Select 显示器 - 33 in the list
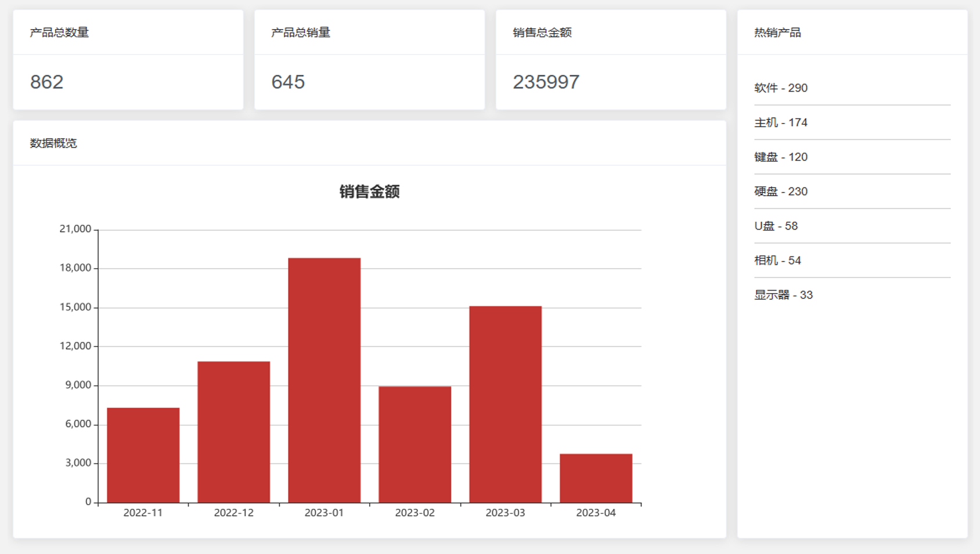Viewport: 980px width, 554px height. pyautogui.click(x=783, y=295)
